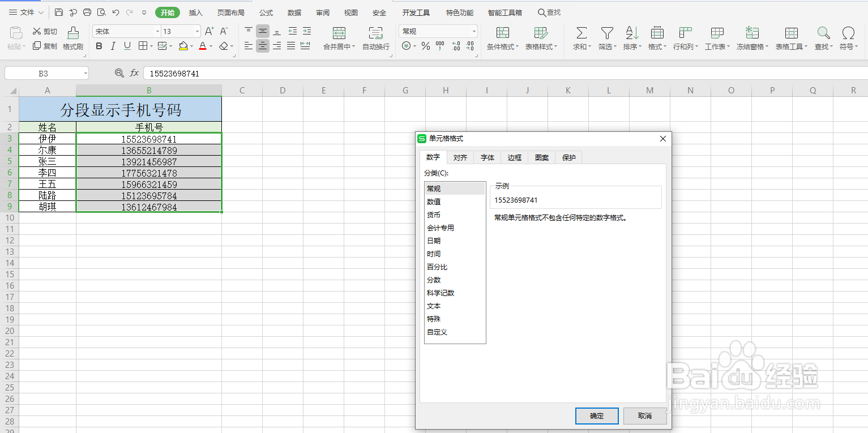Image resolution: width=868 pixels, height=433 pixels.
Task: Open the currency style dropdown arrow
Action: pos(414,46)
